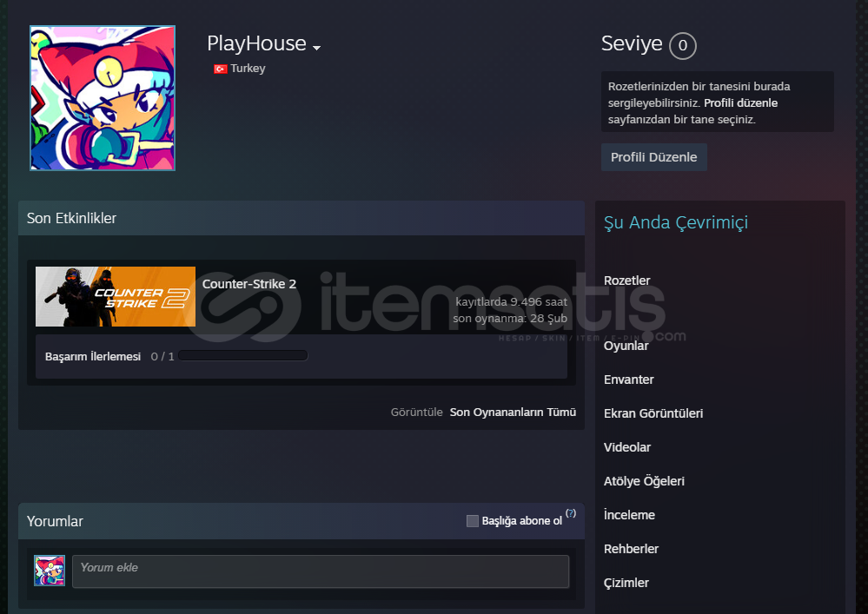Click the '0 / 1' achievement count
Viewport: 868px width, 614px height.
point(162,356)
